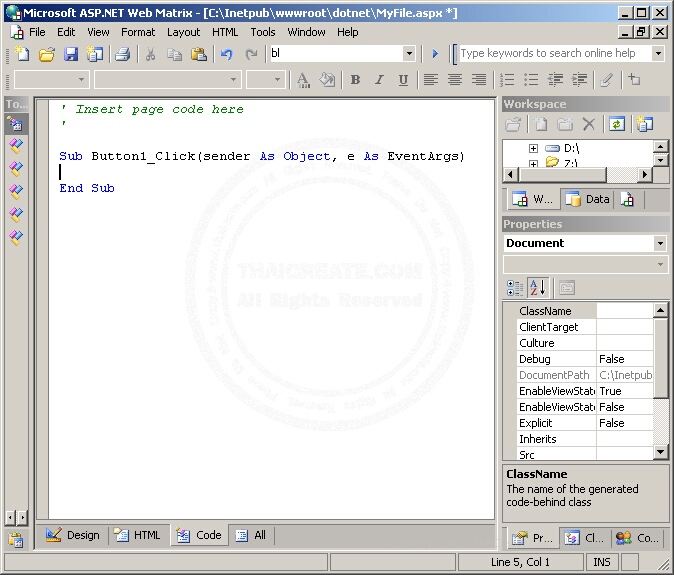Select the Workspace 'W...' tab
The width and height of the screenshot is (674, 575).
[x=532, y=199]
